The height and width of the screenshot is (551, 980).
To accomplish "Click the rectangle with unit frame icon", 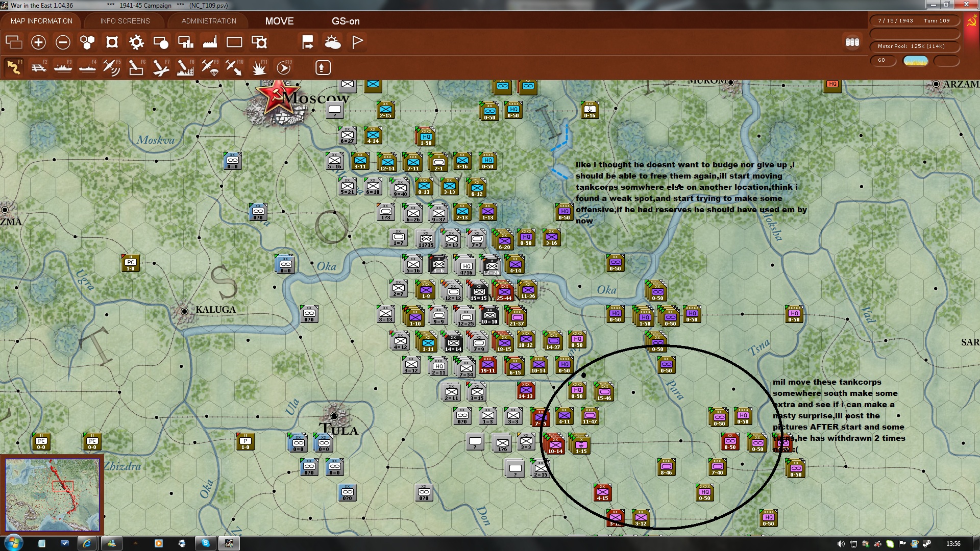I will [x=259, y=42].
